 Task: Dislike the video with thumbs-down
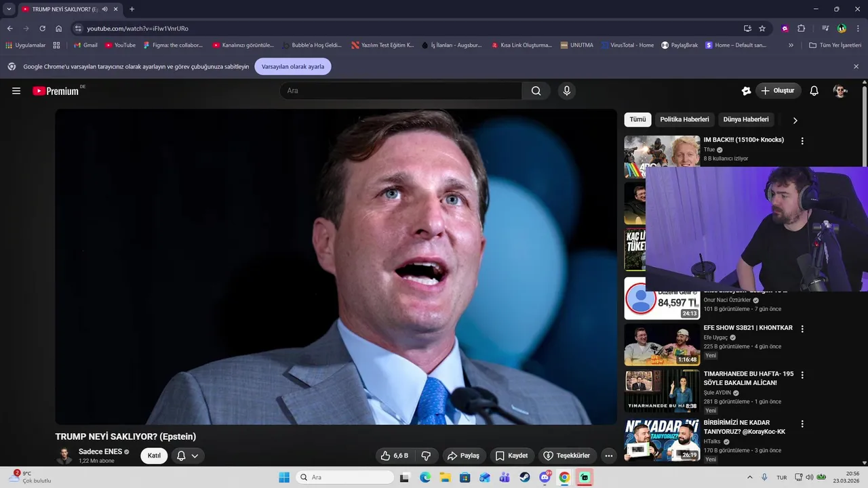point(427,455)
